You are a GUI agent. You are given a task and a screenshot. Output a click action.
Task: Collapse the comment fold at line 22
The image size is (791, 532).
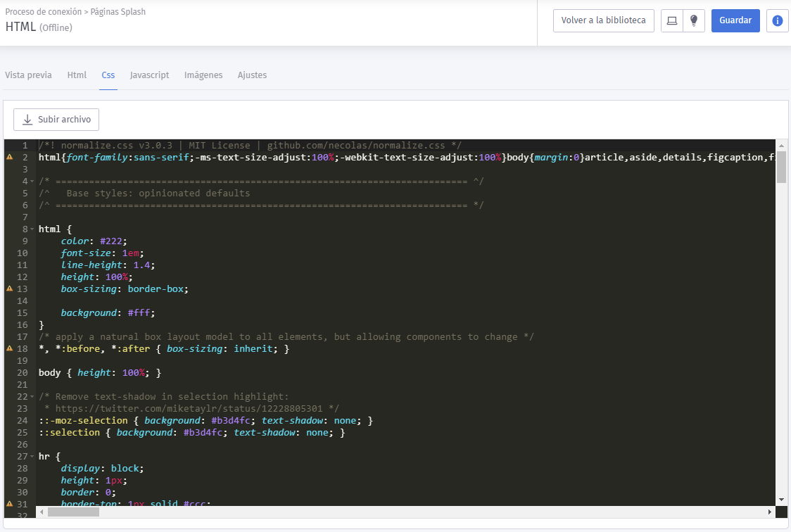click(x=32, y=397)
